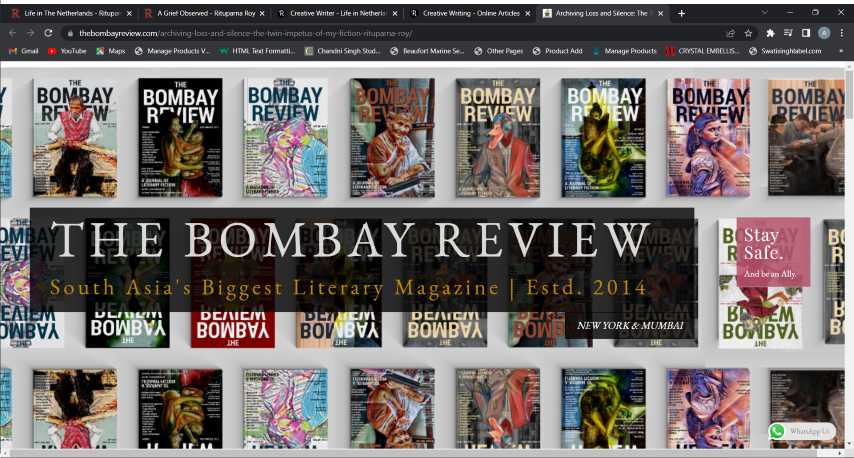This screenshot has width=854, height=458.
Task: Close the 'Creative Writing - Online Articles' tab
Action: (x=528, y=13)
